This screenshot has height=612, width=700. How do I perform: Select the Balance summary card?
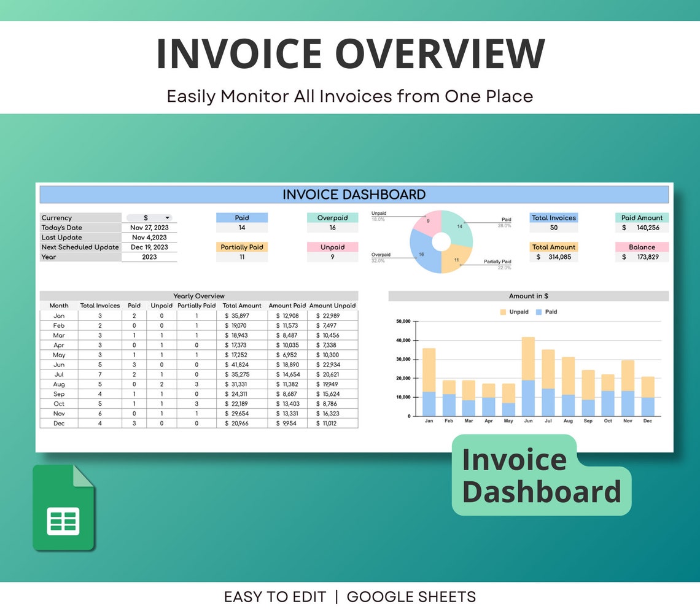(642, 252)
